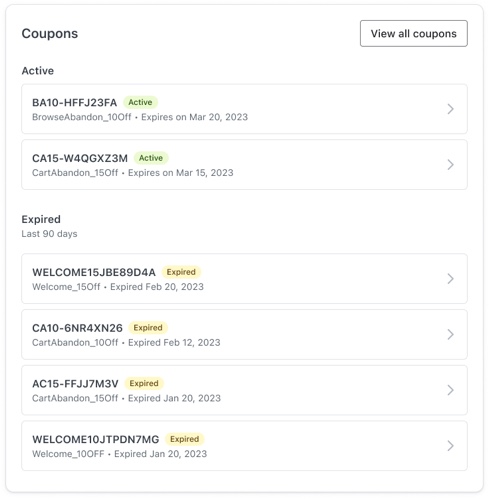Viewport: 489px width, 499px height.
Task: Click BrowseAbandon_10Off expires Mar 20 text
Action: 140,117
